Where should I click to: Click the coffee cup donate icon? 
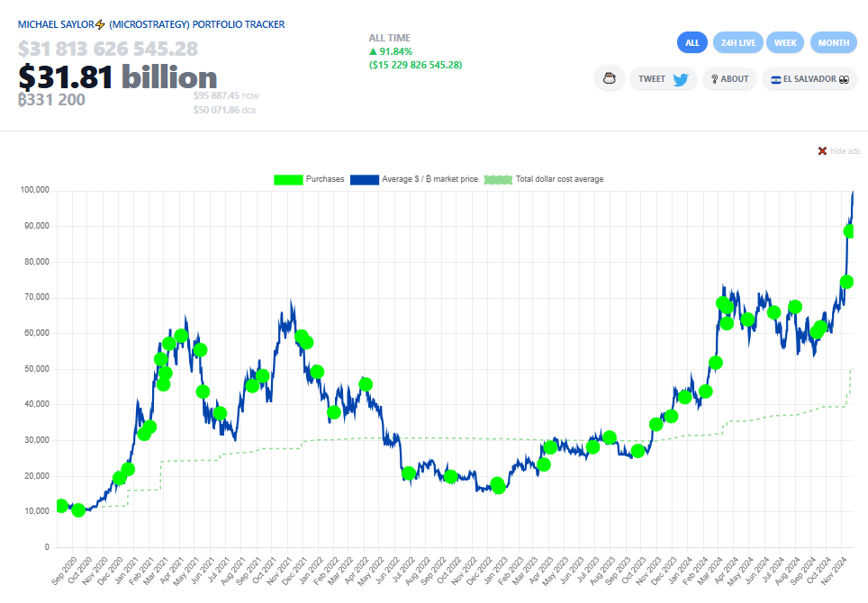tap(610, 78)
